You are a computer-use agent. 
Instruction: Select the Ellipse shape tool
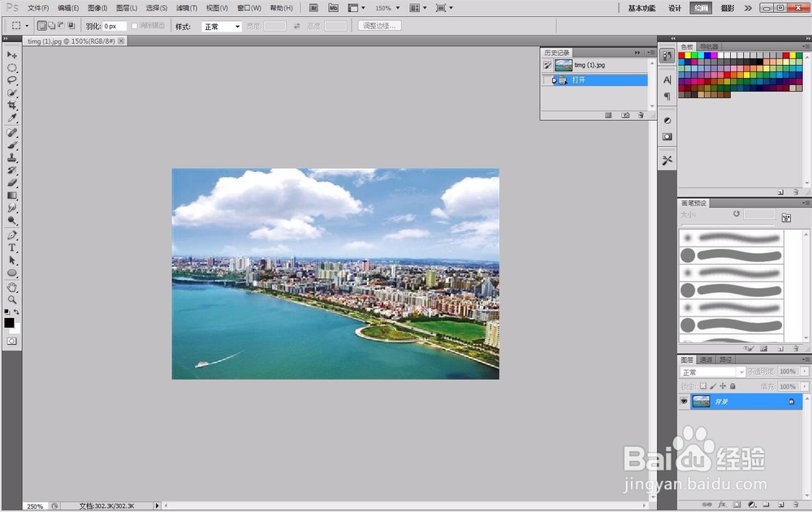(12, 273)
